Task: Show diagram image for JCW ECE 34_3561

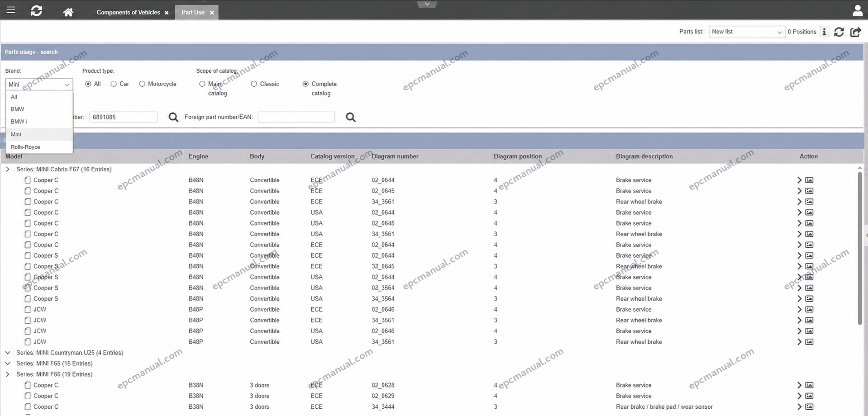Action: pos(809,320)
